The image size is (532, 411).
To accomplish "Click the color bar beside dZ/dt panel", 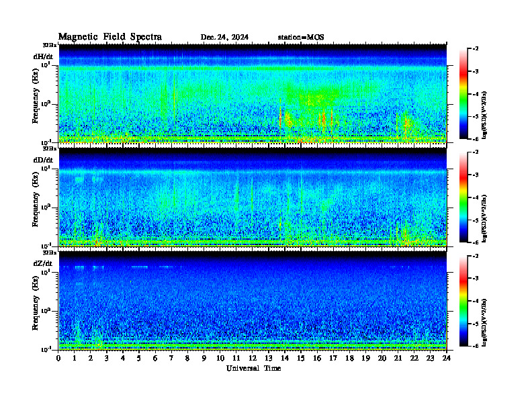I will click(x=463, y=301).
